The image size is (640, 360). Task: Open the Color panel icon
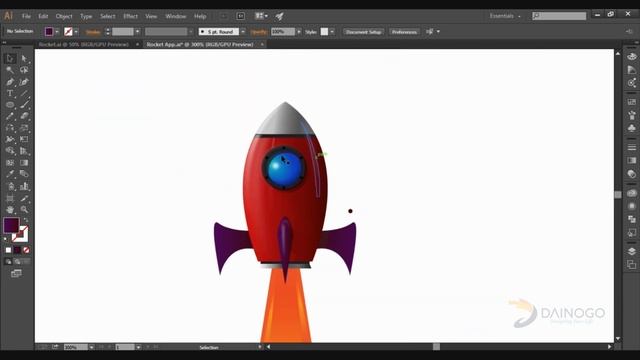pyautogui.click(x=632, y=57)
